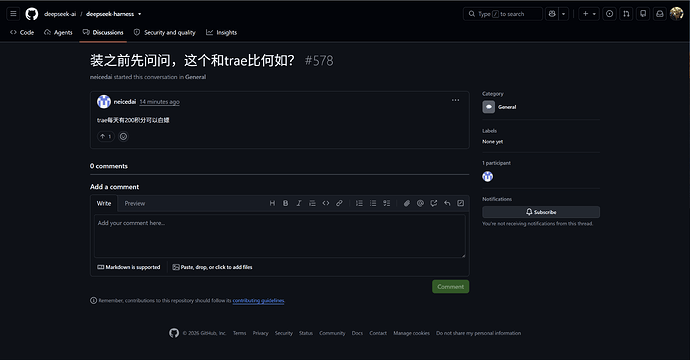Image resolution: width=690 pixels, height=360 pixels.
Task: Switch to the Agents tab
Action: coord(58,33)
